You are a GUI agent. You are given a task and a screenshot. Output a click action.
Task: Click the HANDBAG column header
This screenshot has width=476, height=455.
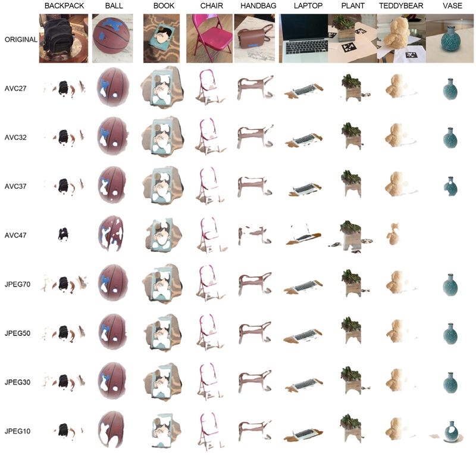tap(258, 6)
